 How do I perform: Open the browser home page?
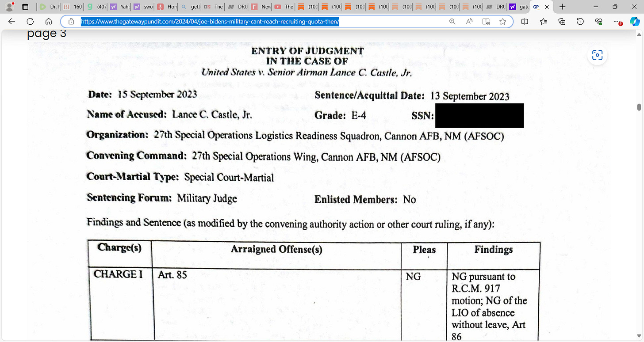(49, 21)
